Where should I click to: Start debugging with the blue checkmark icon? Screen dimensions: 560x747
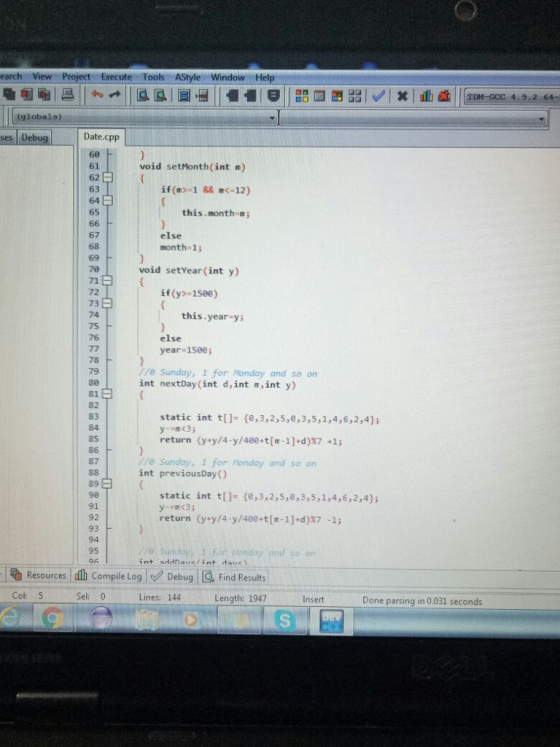[x=378, y=96]
